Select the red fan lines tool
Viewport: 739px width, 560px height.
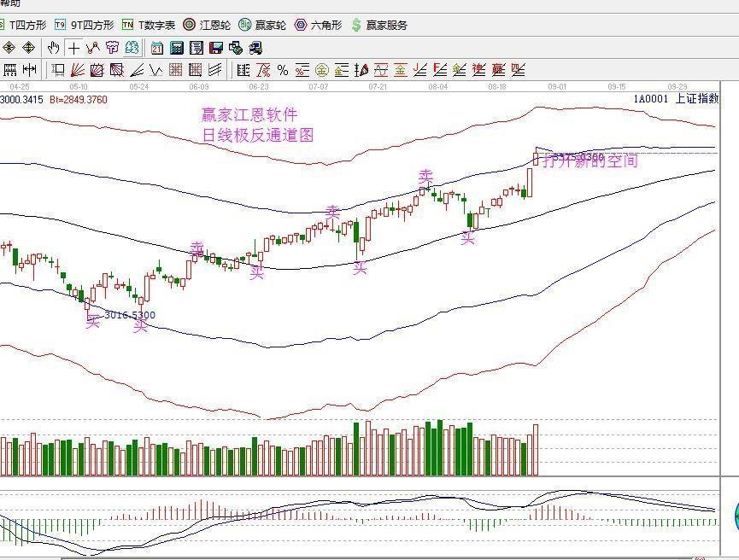[78, 71]
